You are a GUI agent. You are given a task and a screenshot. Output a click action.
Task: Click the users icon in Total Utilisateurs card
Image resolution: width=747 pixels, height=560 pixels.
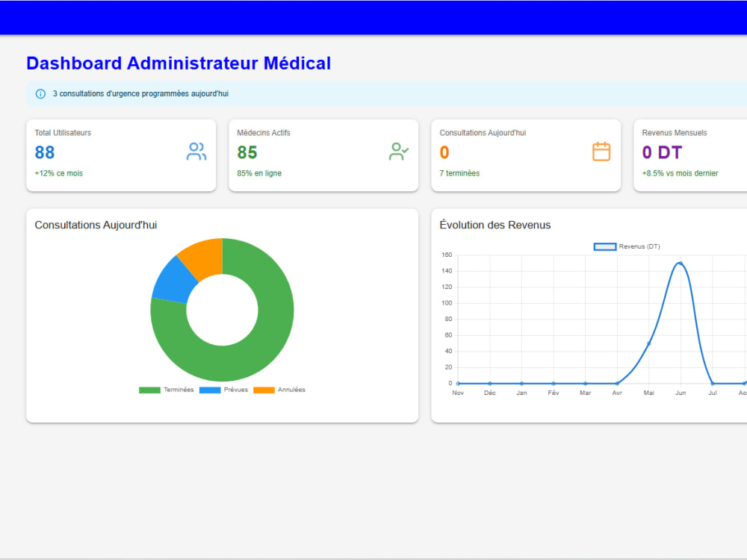point(196,152)
